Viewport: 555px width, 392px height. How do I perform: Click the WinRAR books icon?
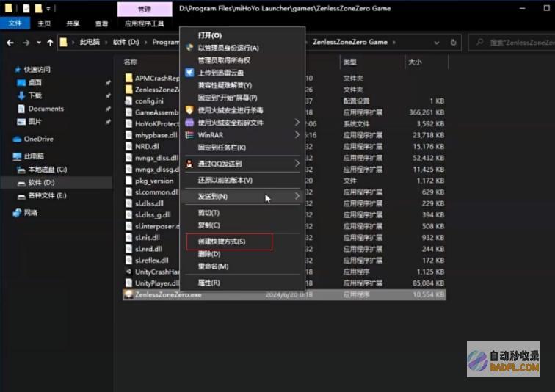[x=189, y=135]
